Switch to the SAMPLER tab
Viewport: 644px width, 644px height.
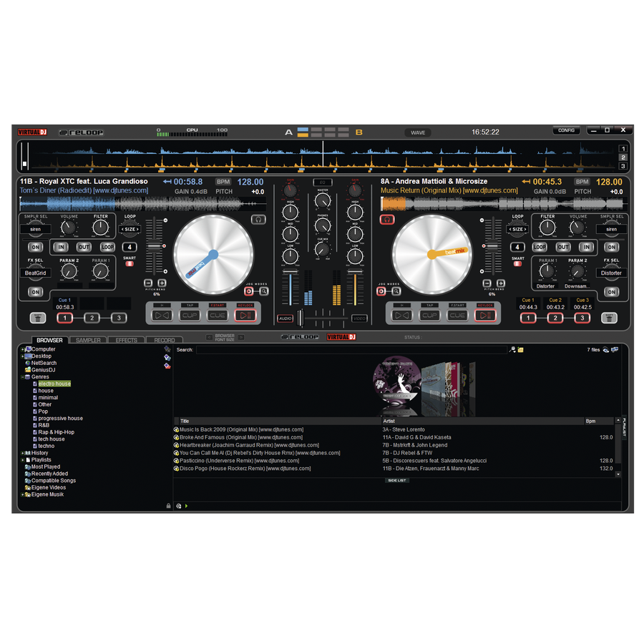(88, 341)
